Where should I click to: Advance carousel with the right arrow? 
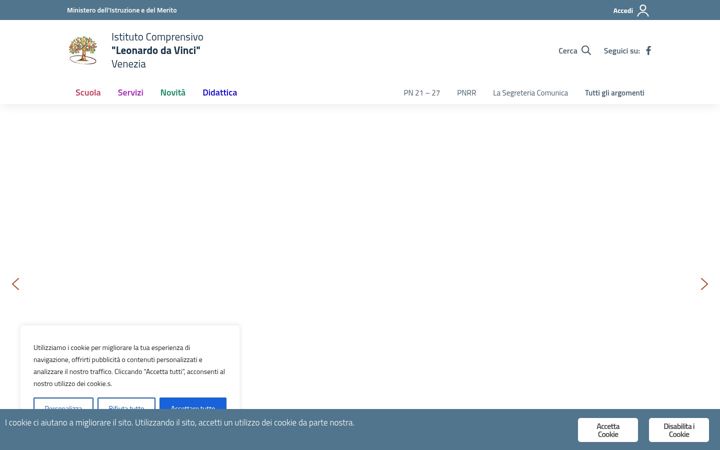[704, 284]
